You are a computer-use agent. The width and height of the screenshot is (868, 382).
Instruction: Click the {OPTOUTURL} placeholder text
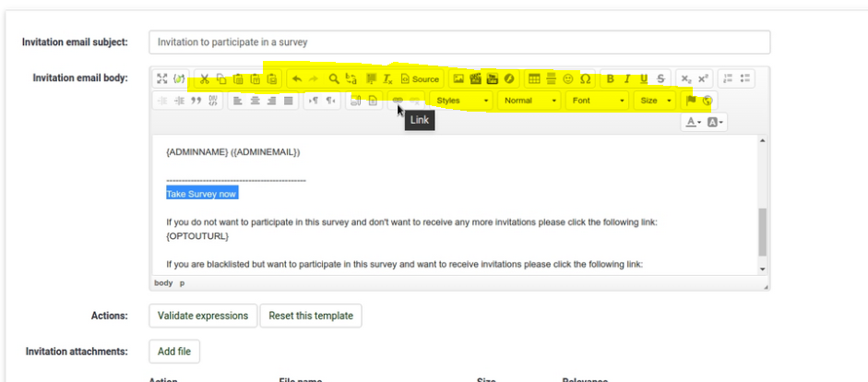click(197, 236)
